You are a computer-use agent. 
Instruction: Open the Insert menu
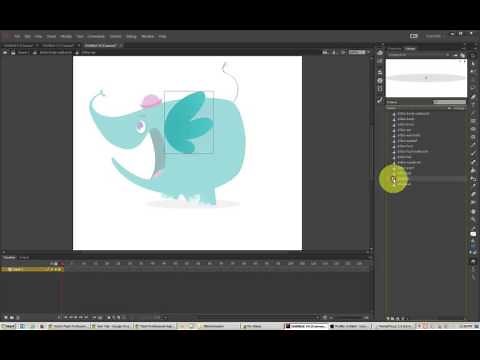[x=51, y=36]
